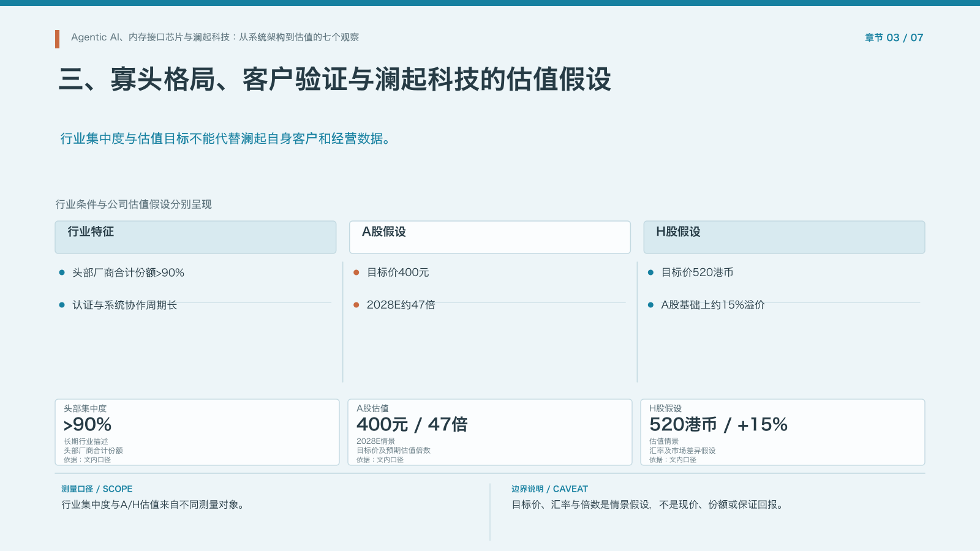Select the 行业特征 column header
The height and width of the screenshot is (551, 980).
click(195, 237)
